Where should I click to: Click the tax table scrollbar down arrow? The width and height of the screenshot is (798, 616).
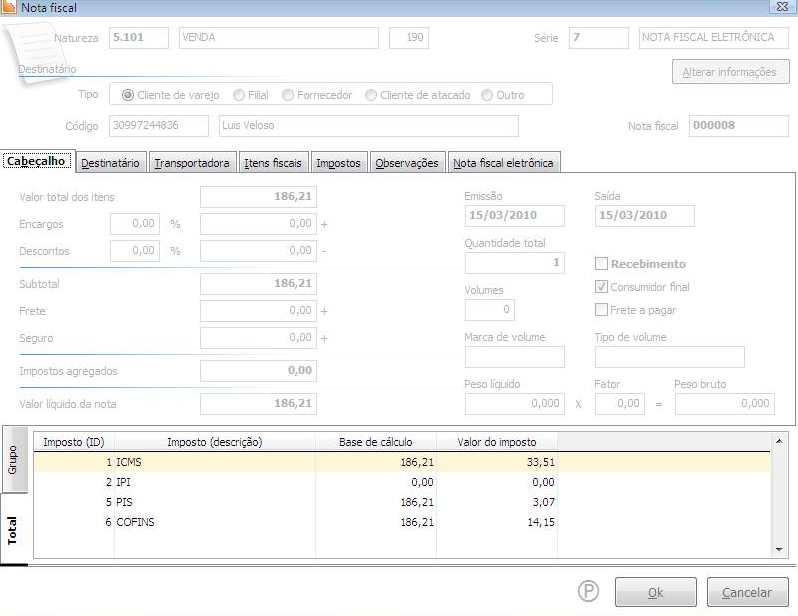tap(779, 549)
